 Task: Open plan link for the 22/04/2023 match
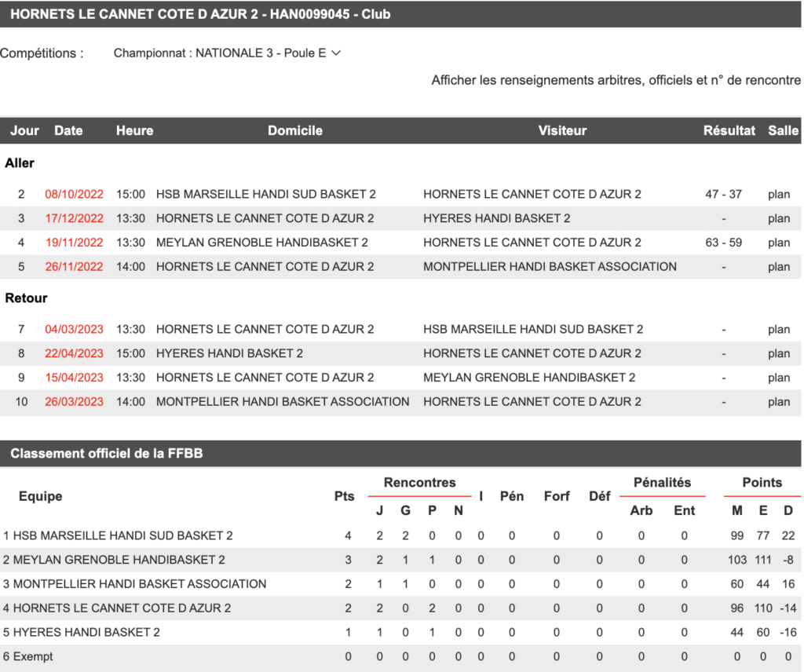(x=778, y=353)
